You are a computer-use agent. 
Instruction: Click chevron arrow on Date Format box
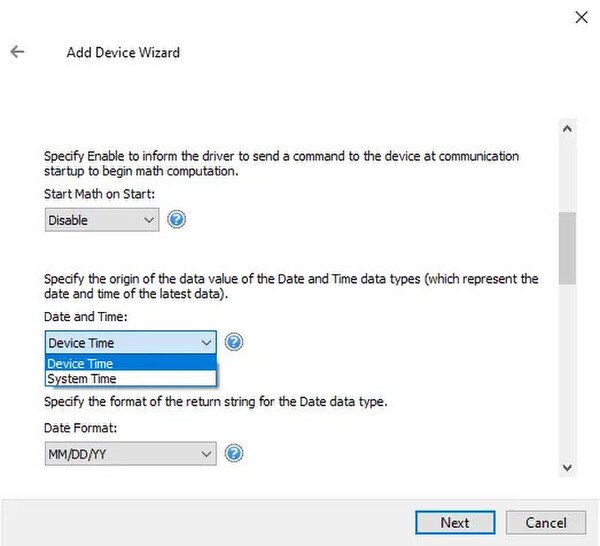[206, 454]
